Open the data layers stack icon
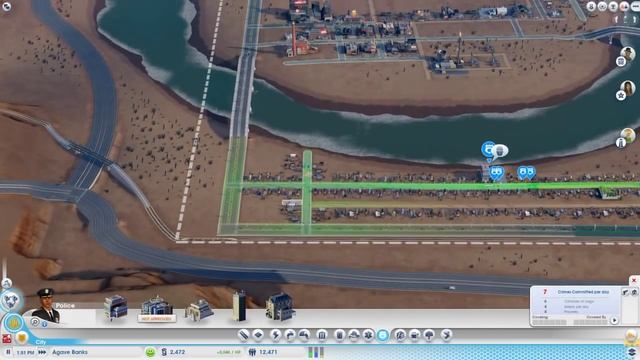This screenshot has height=360, width=640. pyautogui.click(x=631, y=352)
